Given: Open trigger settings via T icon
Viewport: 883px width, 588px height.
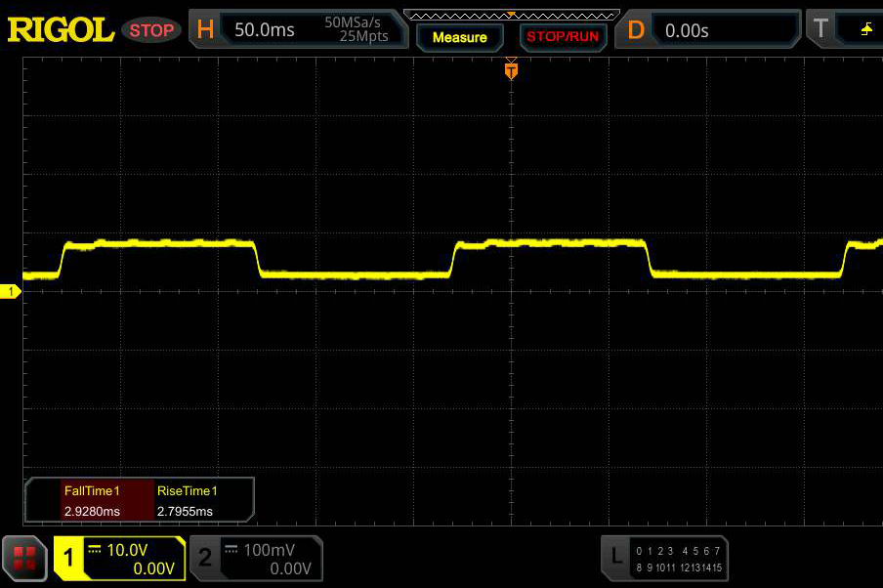Looking at the screenshot, I should click(821, 29).
